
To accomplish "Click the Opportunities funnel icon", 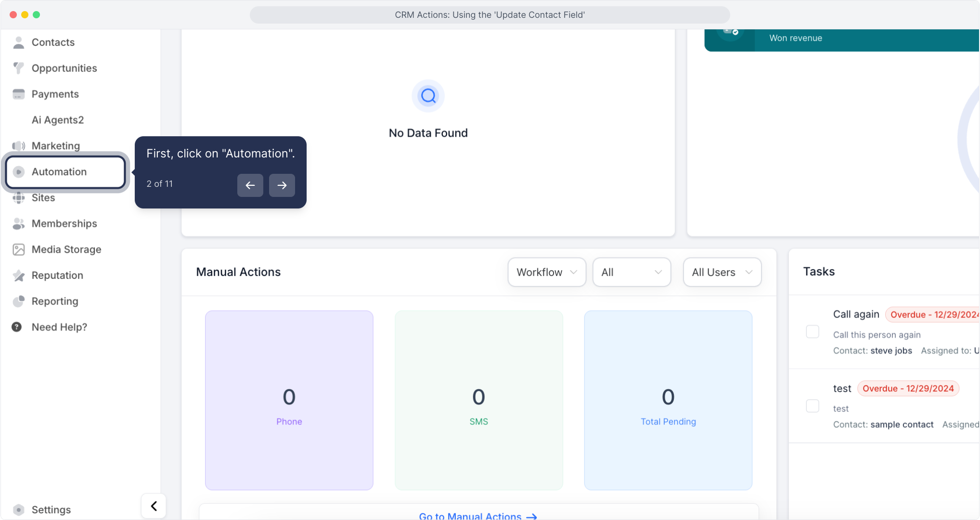I will tap(19, 68).
